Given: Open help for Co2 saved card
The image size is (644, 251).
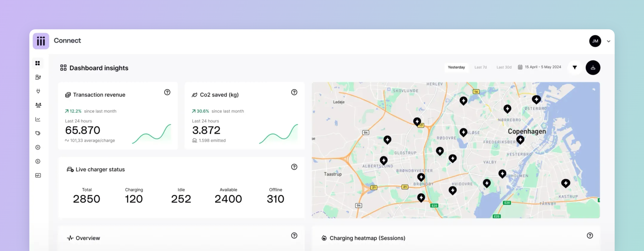Looking at the screenshot, I should click(x=294, y=92).
